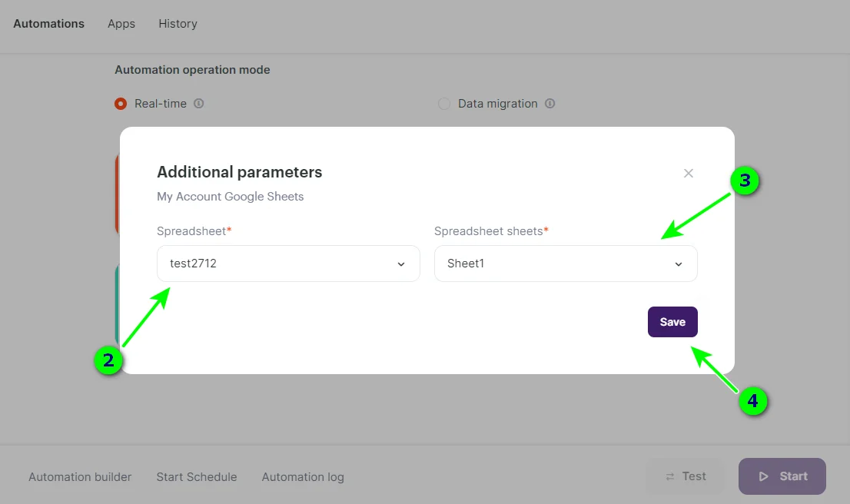The height and width of the screenshot is (504, 850).
Task: Select the Data migration operation mode
Action: [444, 104]
